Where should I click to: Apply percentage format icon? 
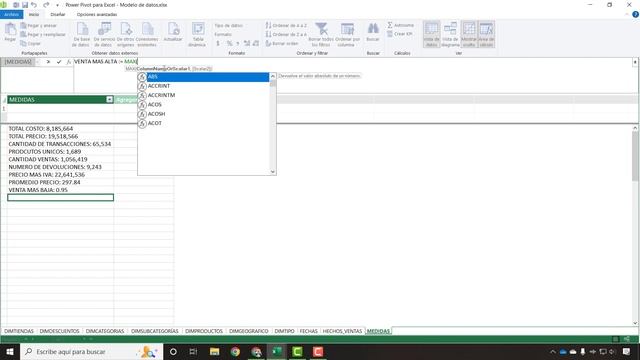[229, 43]
